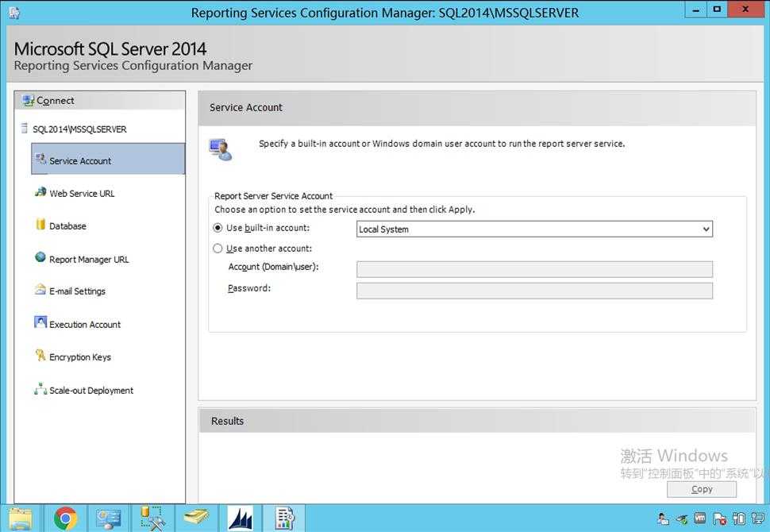770x532 pixels.
Task: Click the Encryption Keys sidebar item
Action: (79, 357)
